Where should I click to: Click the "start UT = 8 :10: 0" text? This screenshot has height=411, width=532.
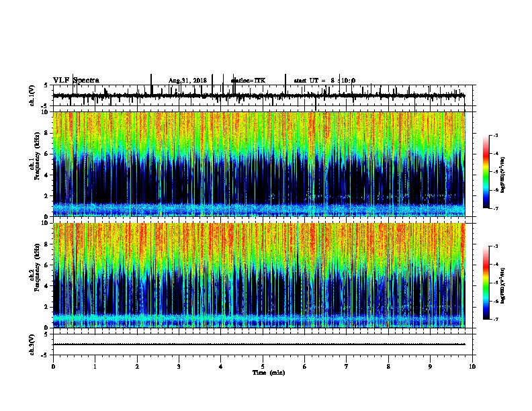(324, 81)
